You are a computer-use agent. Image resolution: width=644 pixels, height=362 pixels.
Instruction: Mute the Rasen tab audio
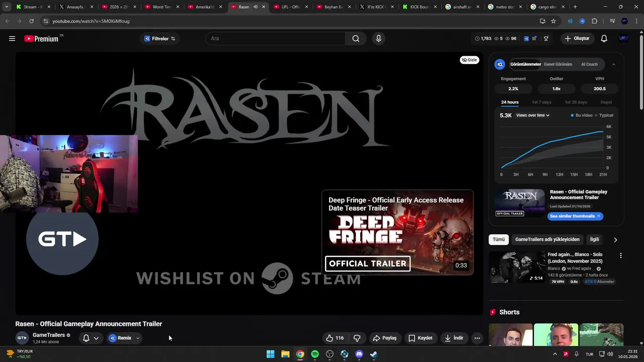tap(256, 7)
